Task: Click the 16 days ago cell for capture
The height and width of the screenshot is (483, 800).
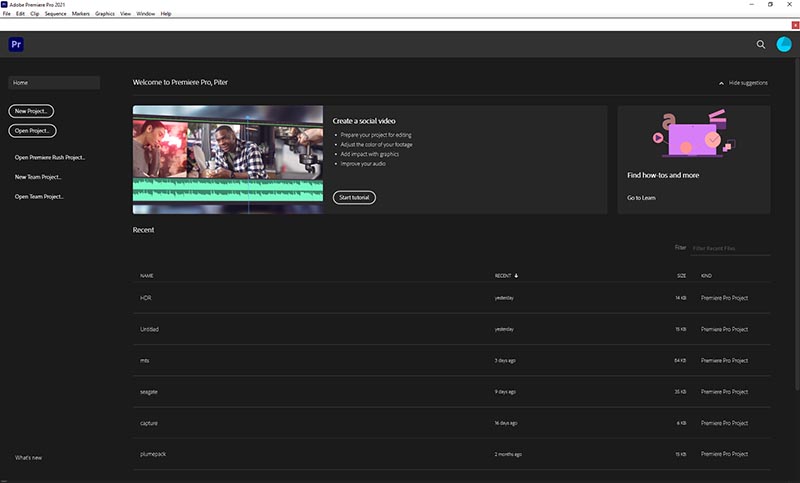Action: pos(506,423)
